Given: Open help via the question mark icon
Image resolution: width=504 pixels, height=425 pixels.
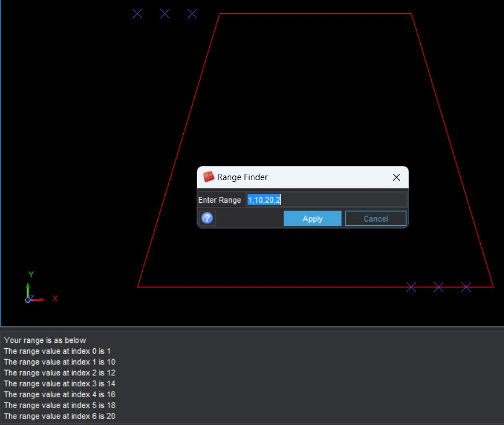Looking at the screenshot, I should [207, 218].
